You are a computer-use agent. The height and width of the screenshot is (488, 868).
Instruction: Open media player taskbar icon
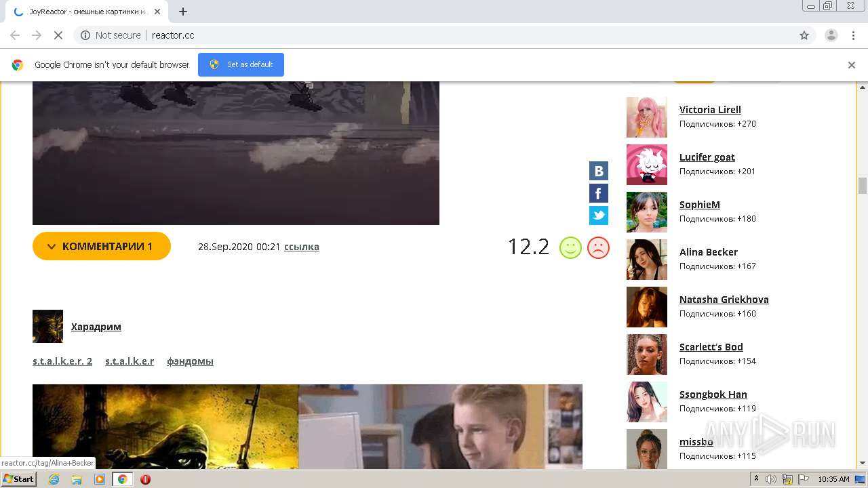coord(100,479)
